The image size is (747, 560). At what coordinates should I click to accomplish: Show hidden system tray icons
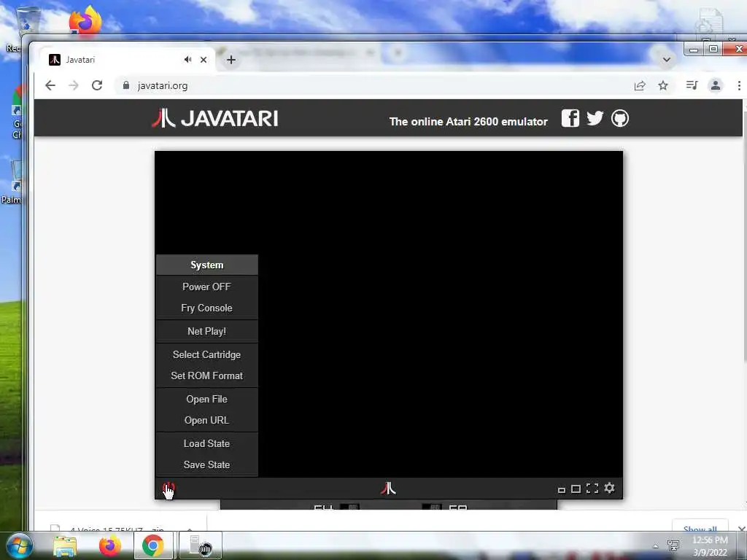656,546
